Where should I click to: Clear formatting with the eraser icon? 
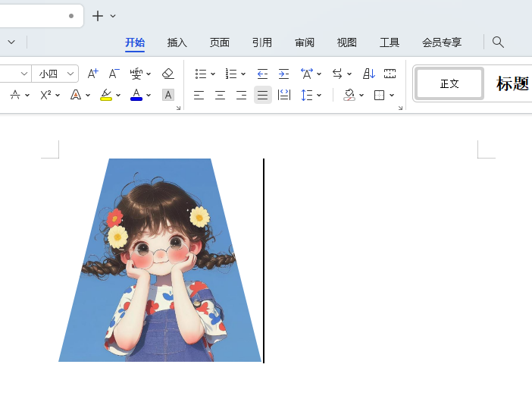click(x=168, y=74)
